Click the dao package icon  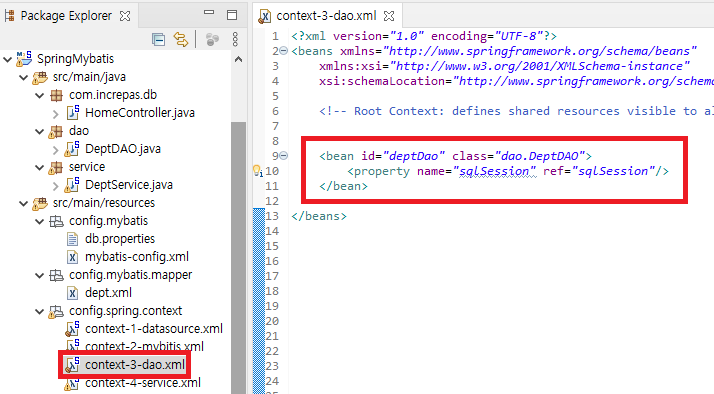click(x=56, y=131)
